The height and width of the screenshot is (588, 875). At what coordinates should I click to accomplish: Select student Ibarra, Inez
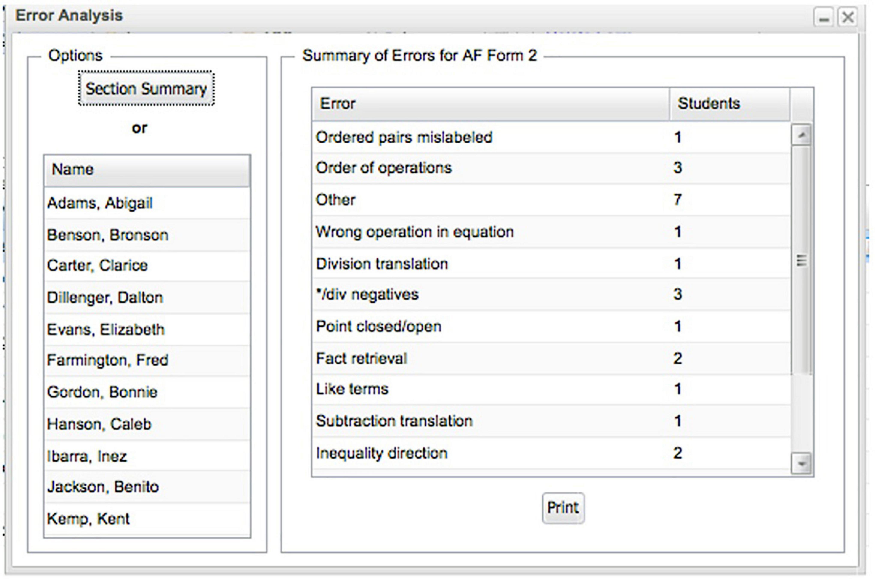(147, 456)
